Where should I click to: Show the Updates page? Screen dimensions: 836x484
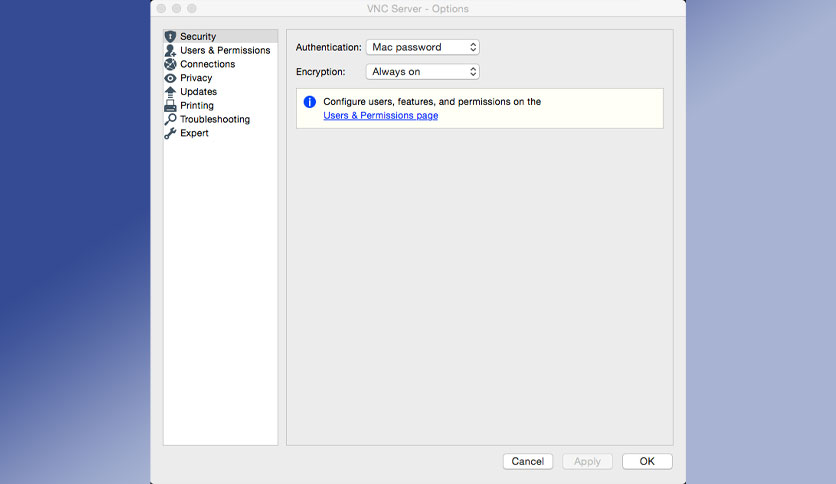pos(198,92)
